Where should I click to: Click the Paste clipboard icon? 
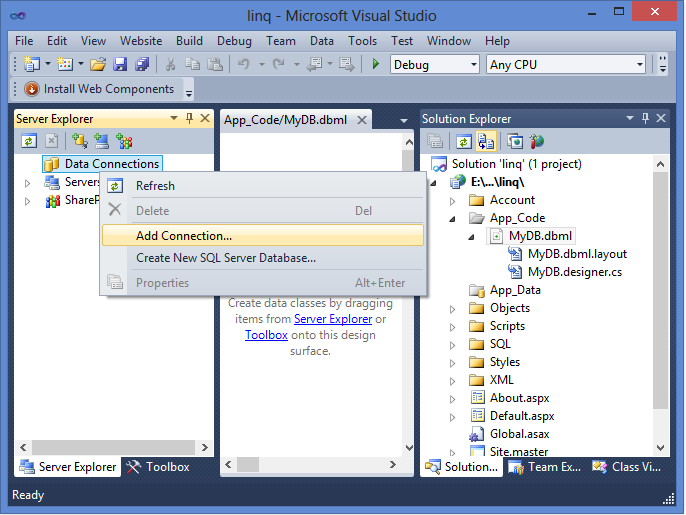point(214,65)
